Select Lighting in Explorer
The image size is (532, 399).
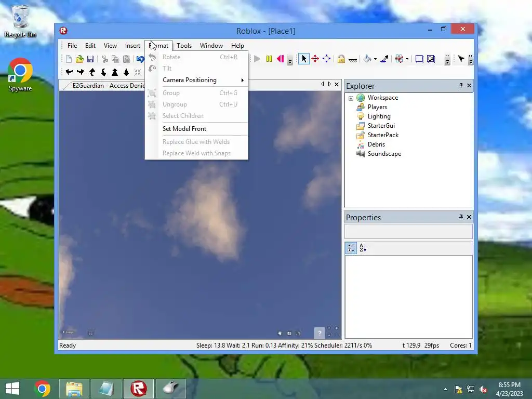tap(379, 116)
